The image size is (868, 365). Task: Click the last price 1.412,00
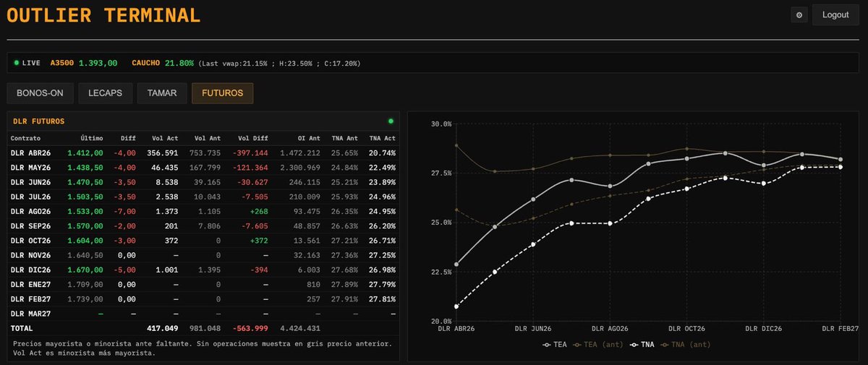point(86,153)
